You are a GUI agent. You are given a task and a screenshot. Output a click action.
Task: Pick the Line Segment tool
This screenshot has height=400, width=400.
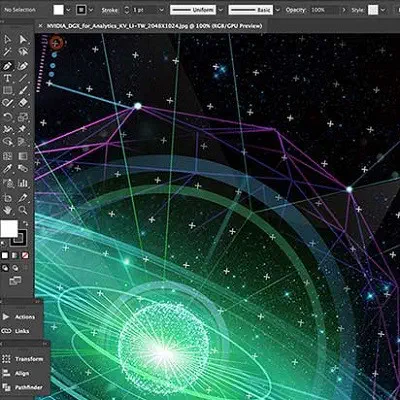click(23, 78)
